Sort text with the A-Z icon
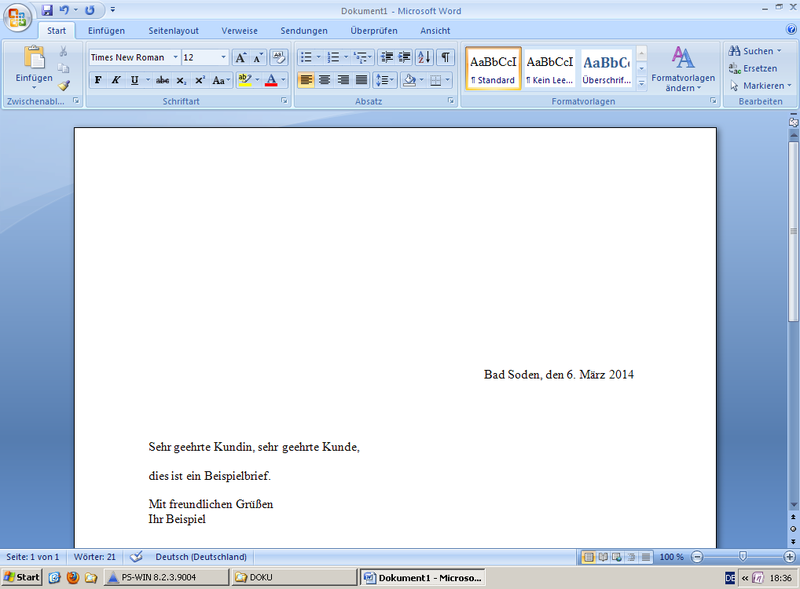 424,57
